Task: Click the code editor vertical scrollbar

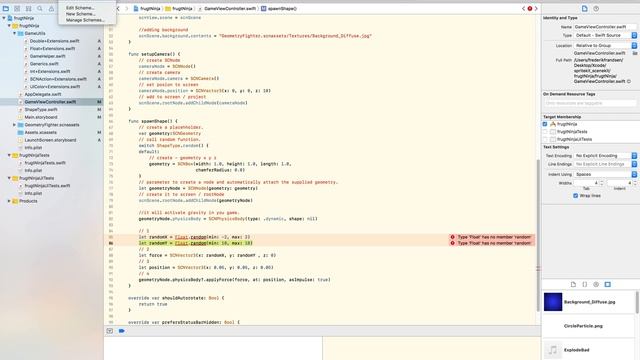Action: coord(538,235)
